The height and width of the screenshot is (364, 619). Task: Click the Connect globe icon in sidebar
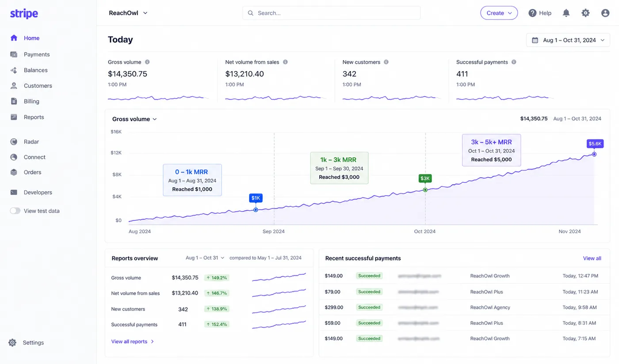pos(14,157)
